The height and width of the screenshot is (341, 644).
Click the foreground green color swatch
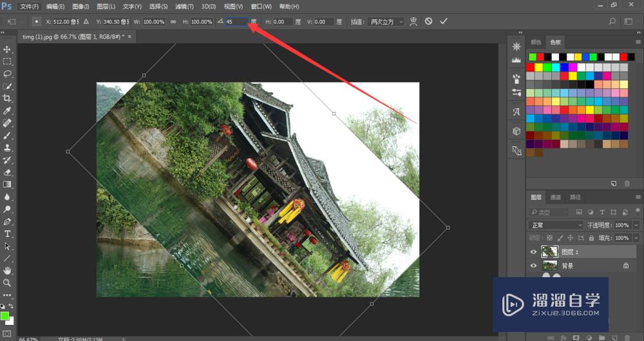click(5, 316)
